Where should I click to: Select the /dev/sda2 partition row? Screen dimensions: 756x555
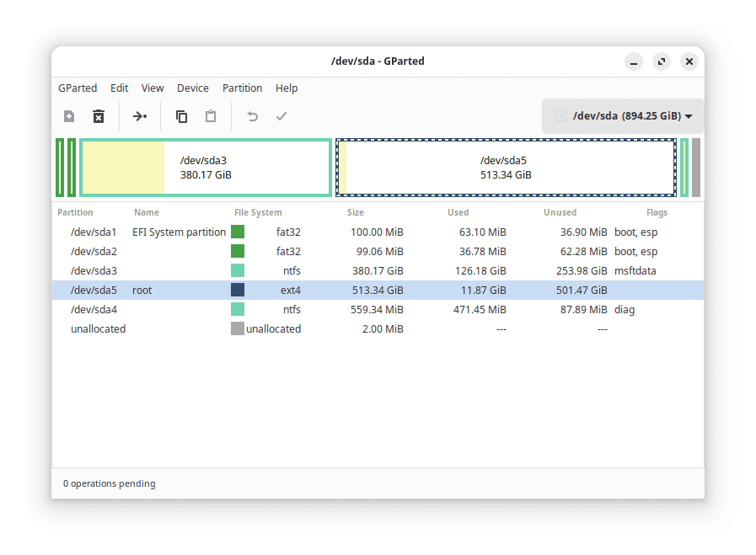click(378, 252)
